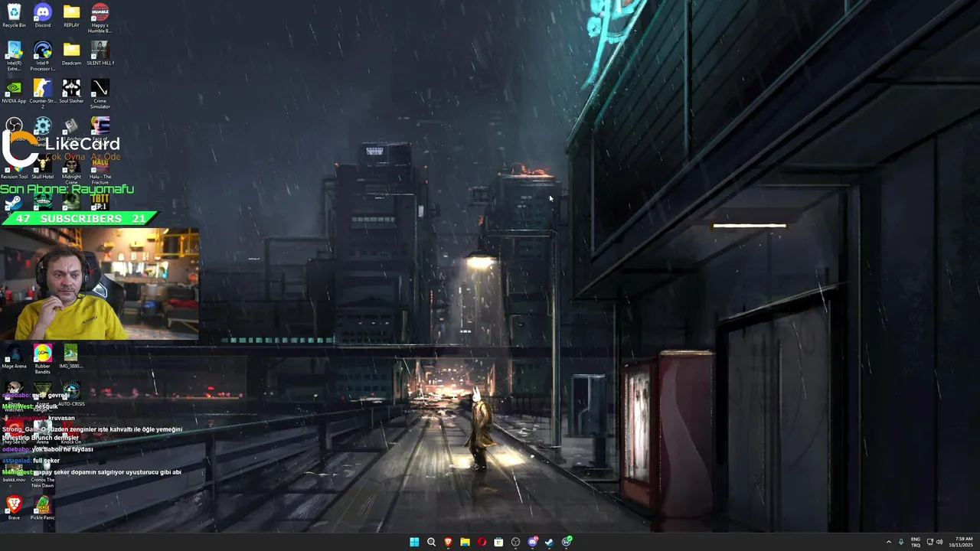This screenshot has height=551, width=980.
Task: Open Crime Simulator desktop shortcut
Action: (x=100, y=93)
